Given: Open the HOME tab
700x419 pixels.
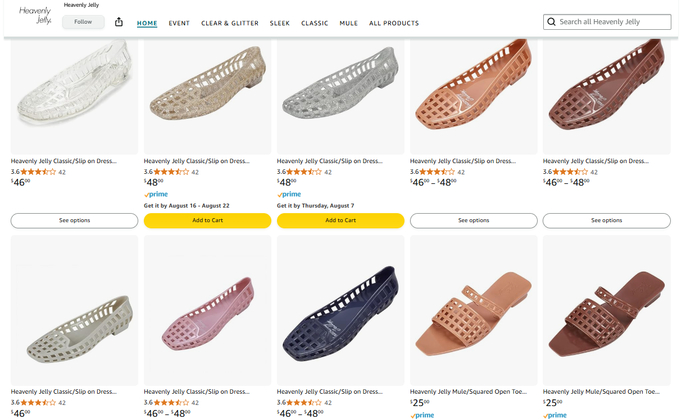Looking at the screenshot, I should [x=147, y=23].
